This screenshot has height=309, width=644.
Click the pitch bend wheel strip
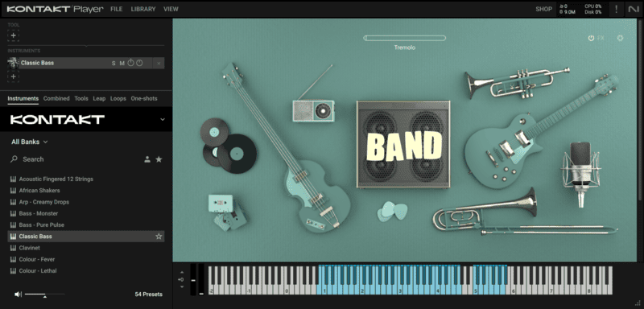tap(193, 280)
